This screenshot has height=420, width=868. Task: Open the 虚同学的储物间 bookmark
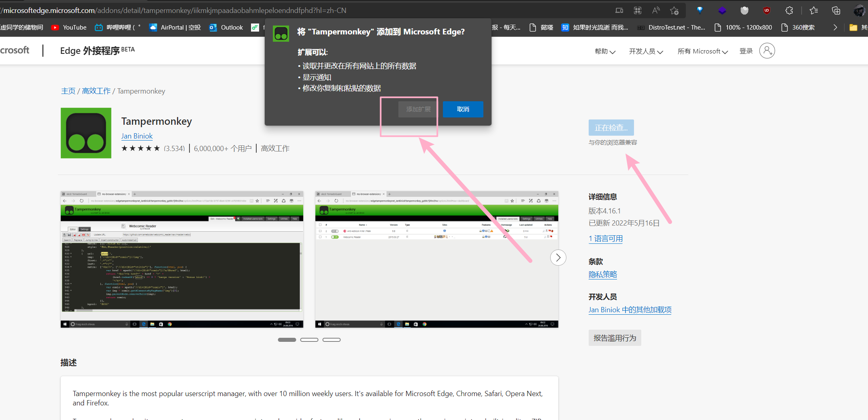click(21, 28)
